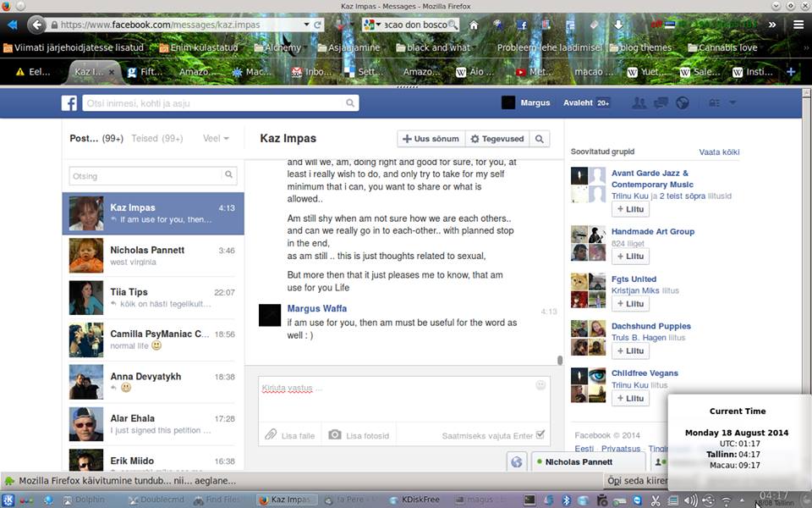Image resolution: width=812 pixels, height=508 pixels.
Task: Open the Cannabis love bookmarks folder
Action: [722, 47]
